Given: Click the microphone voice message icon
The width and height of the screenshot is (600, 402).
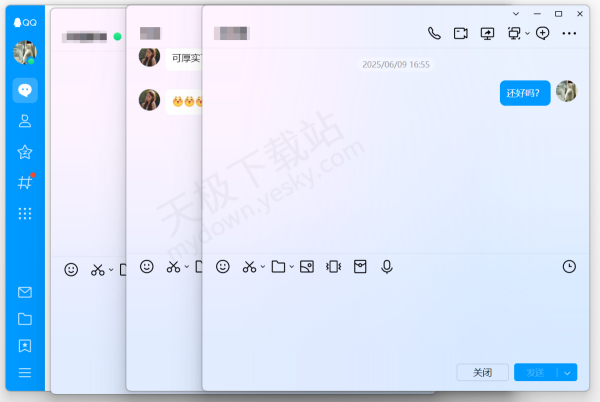Looking at the screenshot, I should 387,267.
